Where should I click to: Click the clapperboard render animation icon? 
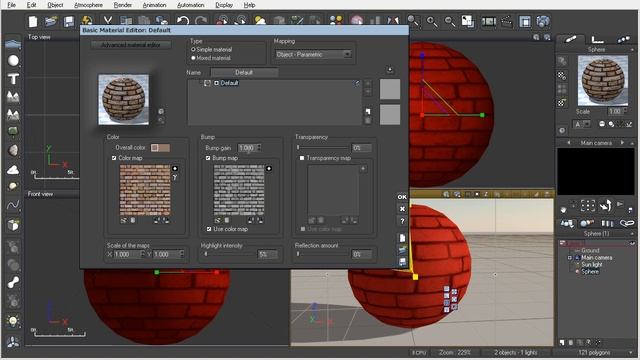506,21
